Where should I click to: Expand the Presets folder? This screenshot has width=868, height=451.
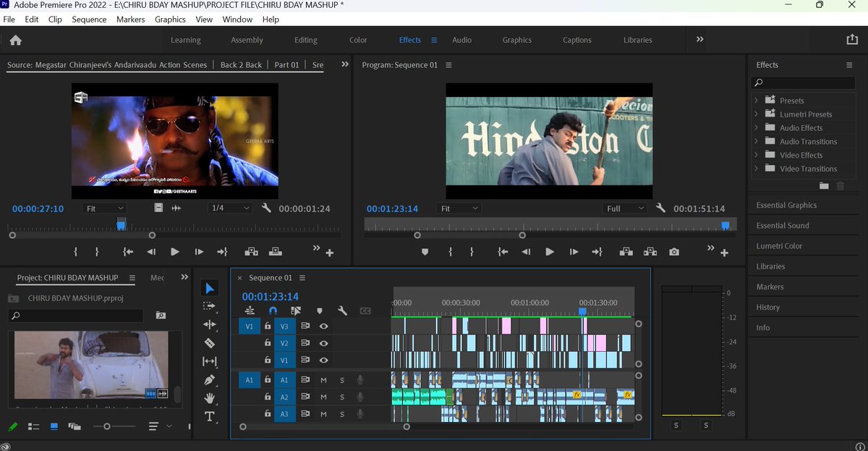click(x=757, y=101)
